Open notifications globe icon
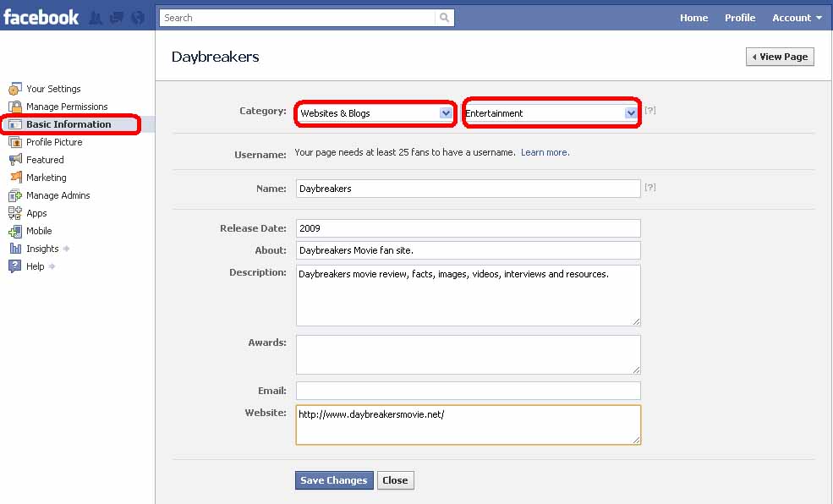 point(138,18)
